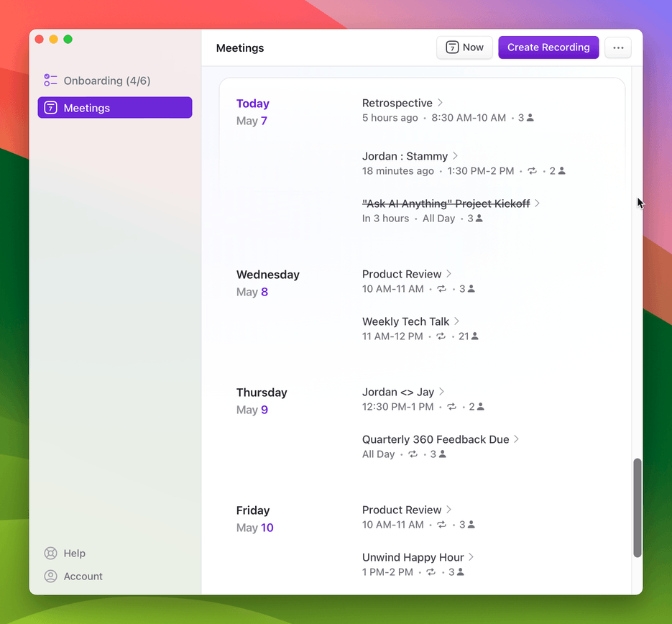Image resolution: width=672 pixels, height=624 pixels.
Task: Select the Meetings sidebar item
Action: click(115, 108)
